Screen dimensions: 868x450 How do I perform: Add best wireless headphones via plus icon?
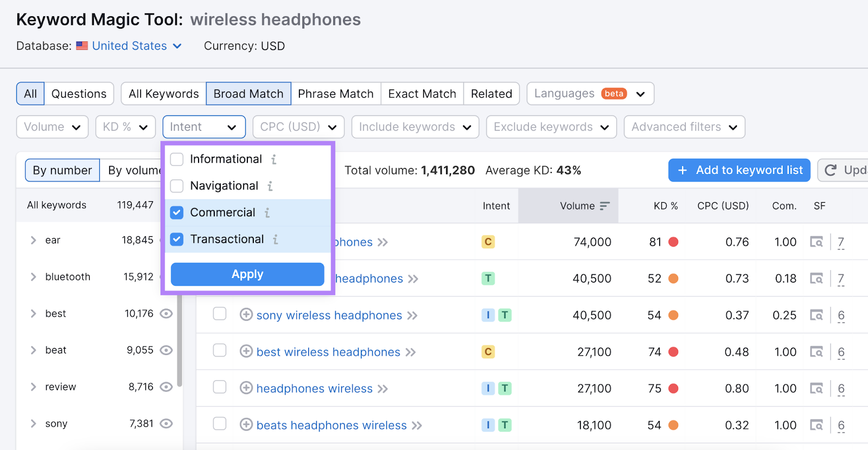click(246, 351)
